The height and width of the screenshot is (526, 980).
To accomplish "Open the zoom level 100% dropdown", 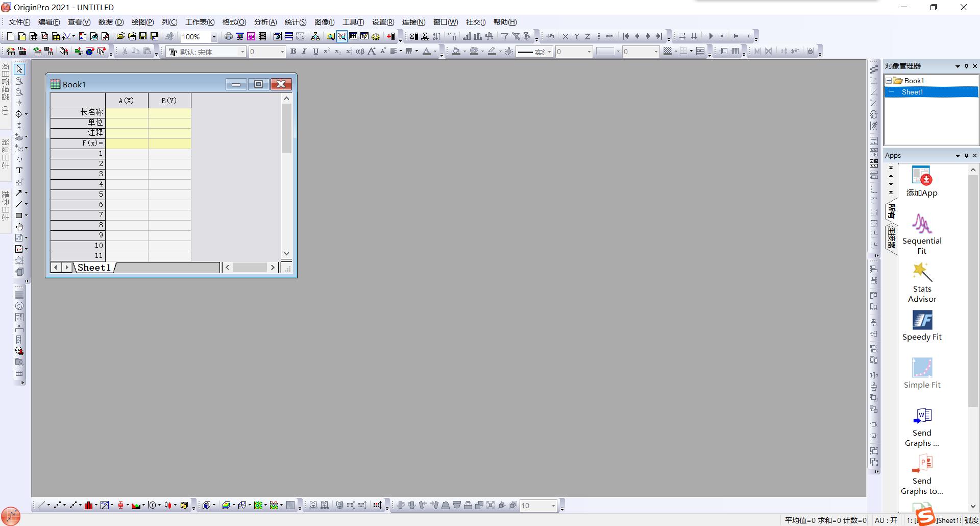I will (214, 37).
